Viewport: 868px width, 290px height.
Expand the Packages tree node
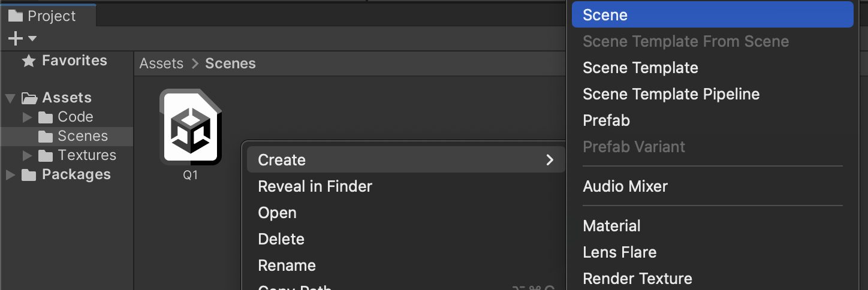click(x=10, y=175)
